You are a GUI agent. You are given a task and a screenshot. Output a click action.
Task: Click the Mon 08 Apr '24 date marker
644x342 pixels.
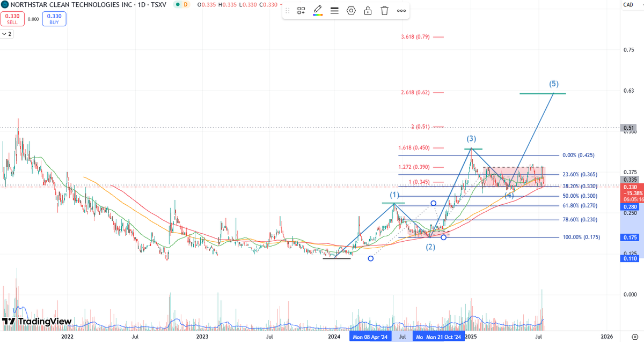pyautogui.click(x=370, y=337)
